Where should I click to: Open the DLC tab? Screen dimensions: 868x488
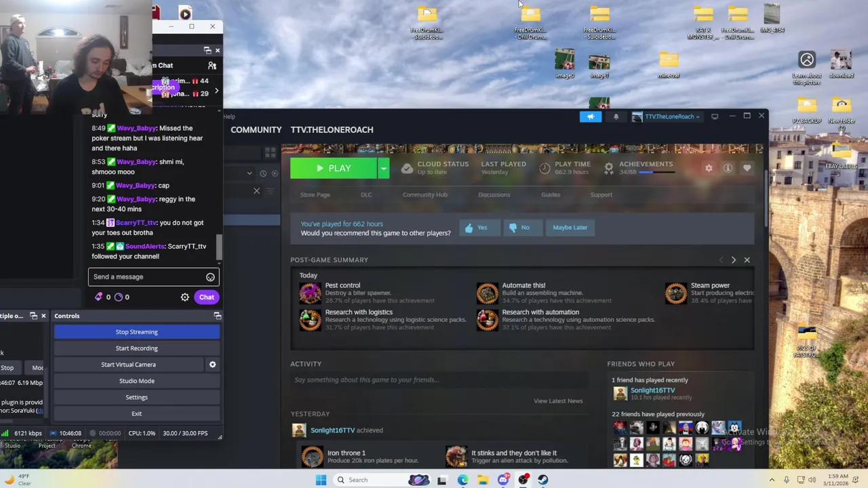tap(366, 195)
